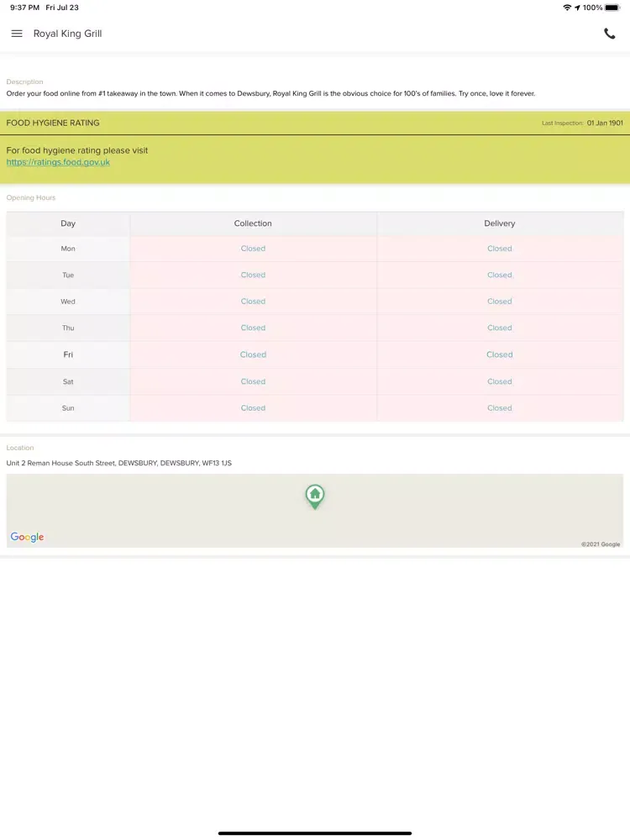Click the Google logo on the map
The height and width of the screenshot is (840, 630).
[x=28, y=537]
